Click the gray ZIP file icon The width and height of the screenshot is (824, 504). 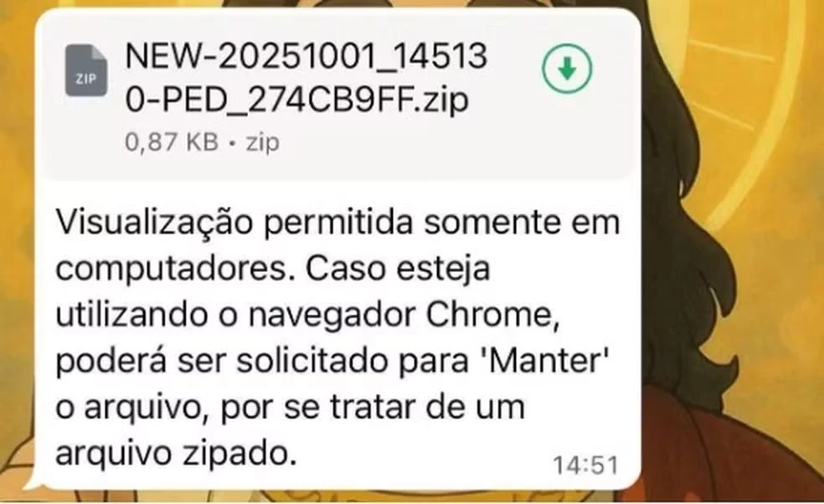pyautogui.click(x=86, y=70)
